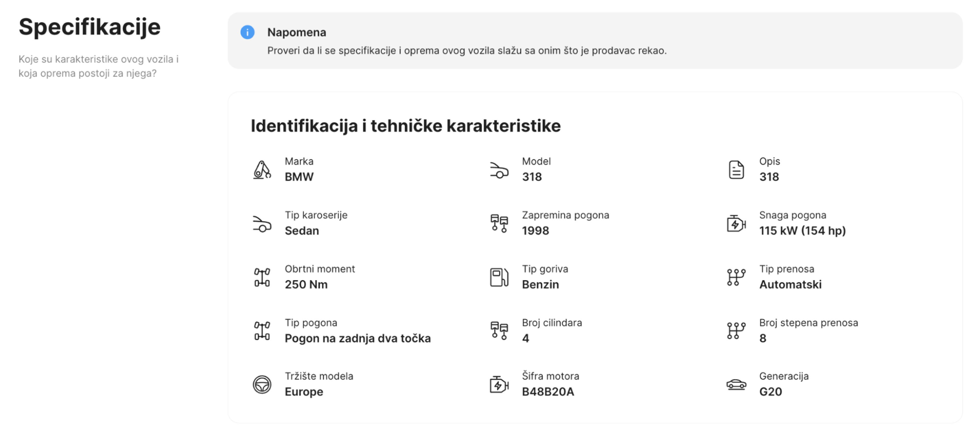This screenshot has width=980, height=437.
Task: Click the Napomena note title
Action: [x=297, y=32]
